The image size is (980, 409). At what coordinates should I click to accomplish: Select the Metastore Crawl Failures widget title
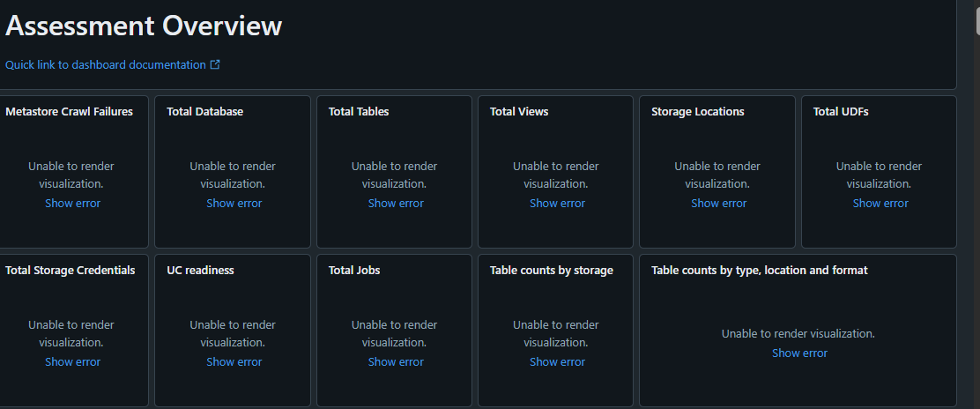coord(69,112)
